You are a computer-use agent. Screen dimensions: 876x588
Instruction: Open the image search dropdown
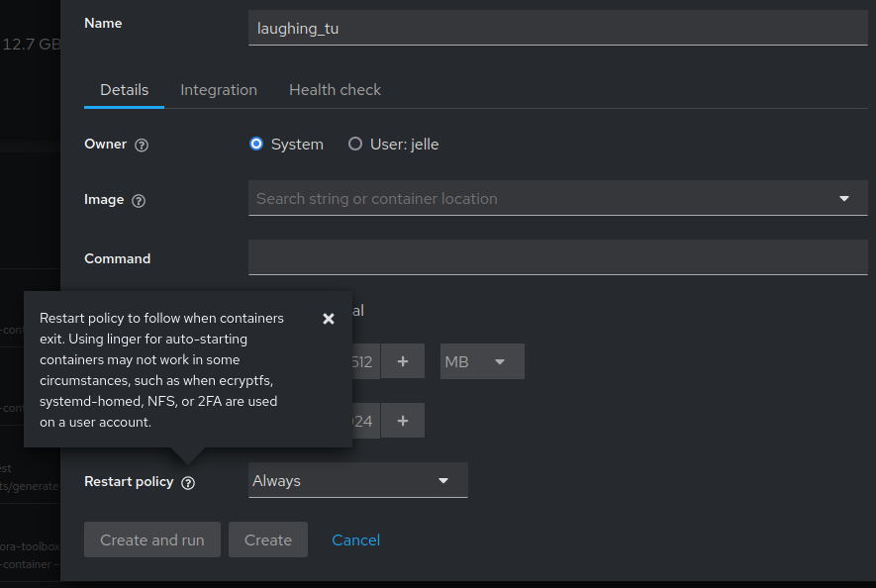[x=844, y=198]
